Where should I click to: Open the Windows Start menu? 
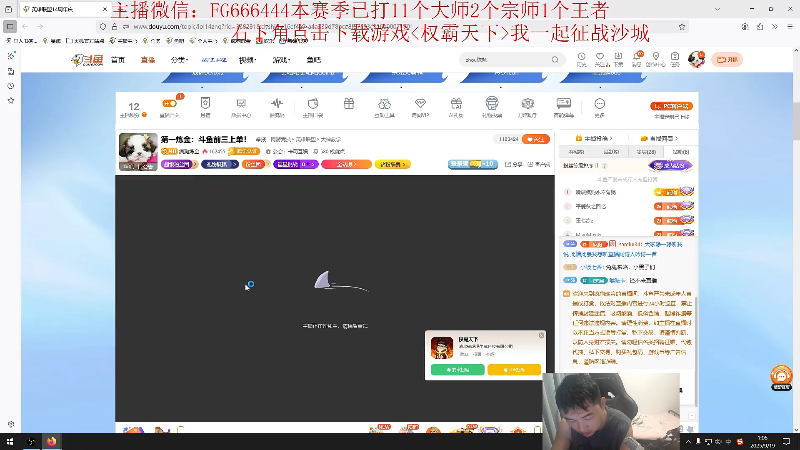pos(10,441)
